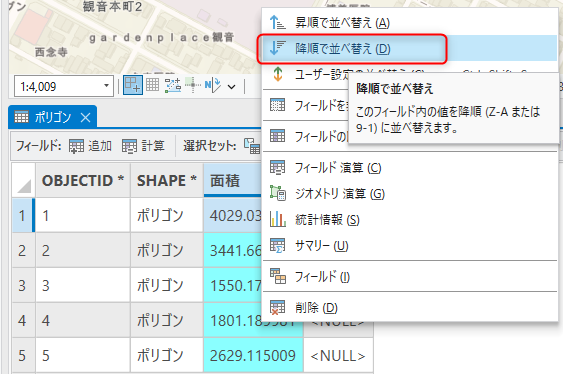The height and width of the screenshot is (374, 563).
Task: Click the <NULL> cell in row 5
Action: click(338, 355)
